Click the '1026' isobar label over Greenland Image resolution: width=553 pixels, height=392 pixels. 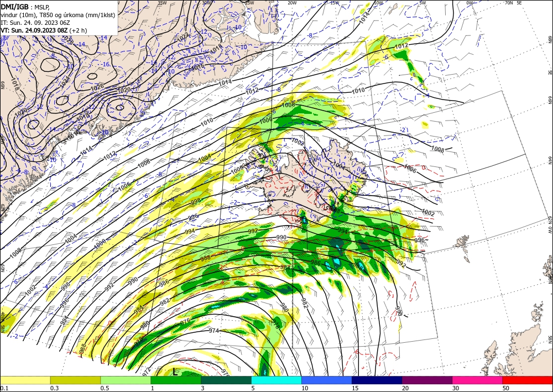click(x=97, y=86)
